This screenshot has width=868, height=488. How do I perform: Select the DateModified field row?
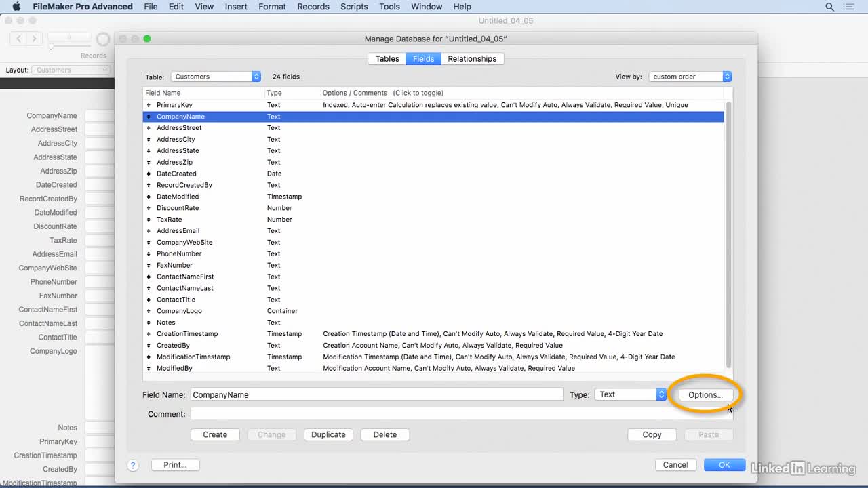[x=433, y=197]
